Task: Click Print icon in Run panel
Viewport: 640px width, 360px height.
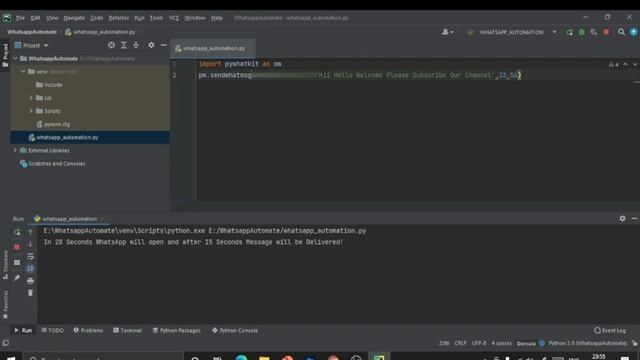Action: 30,281
